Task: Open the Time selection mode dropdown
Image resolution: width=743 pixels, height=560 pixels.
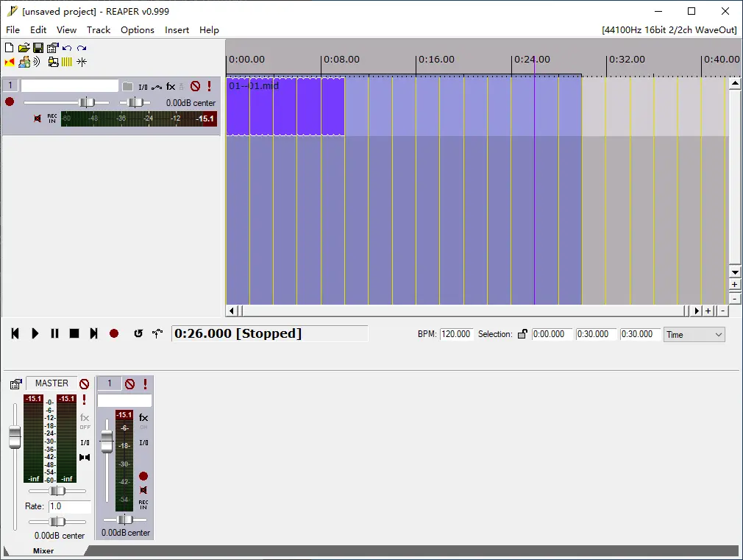Action: point(694,334)
